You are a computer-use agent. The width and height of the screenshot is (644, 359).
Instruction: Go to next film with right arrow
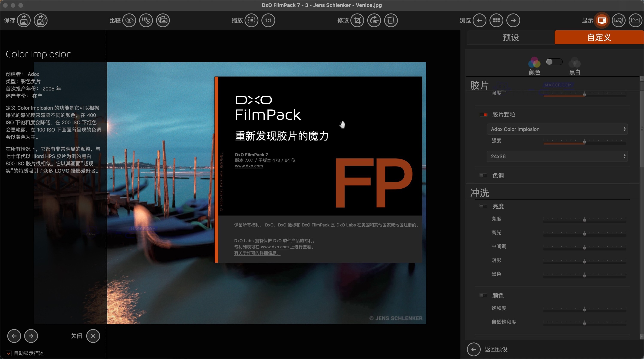pos(31,336)
